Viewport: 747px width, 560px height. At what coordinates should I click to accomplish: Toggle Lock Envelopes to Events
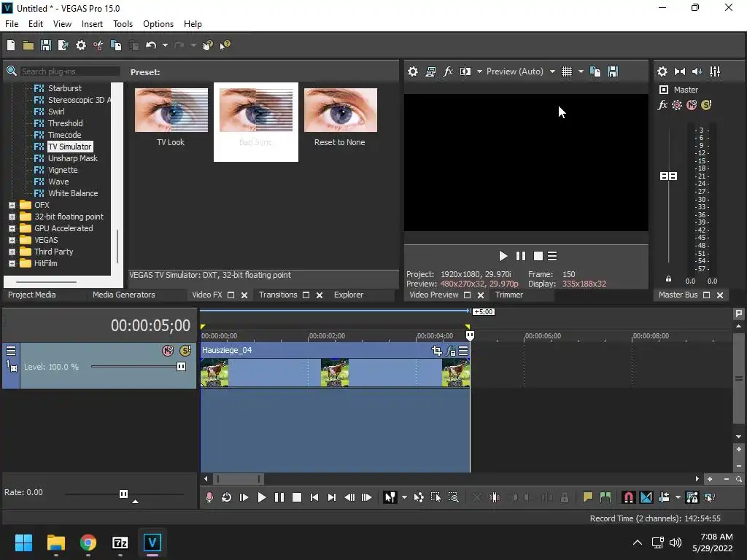tap(692, 497)
